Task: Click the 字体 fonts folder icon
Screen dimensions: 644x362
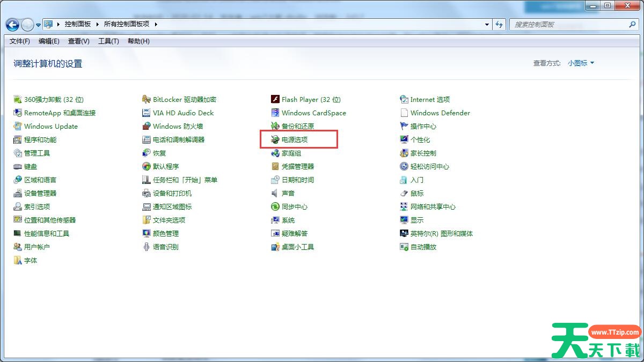Action: pyautogui.click(x=18, y=260)
